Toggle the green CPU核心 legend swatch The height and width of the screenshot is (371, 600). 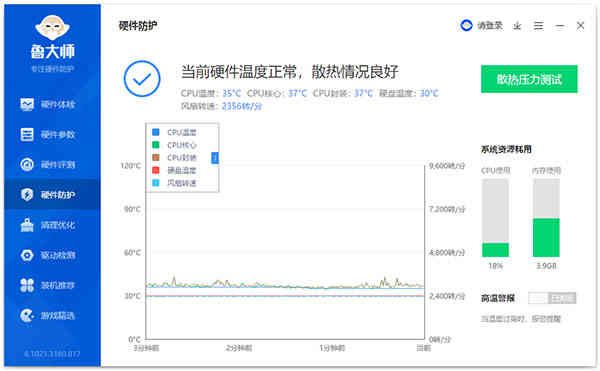(x=156, y=145)
